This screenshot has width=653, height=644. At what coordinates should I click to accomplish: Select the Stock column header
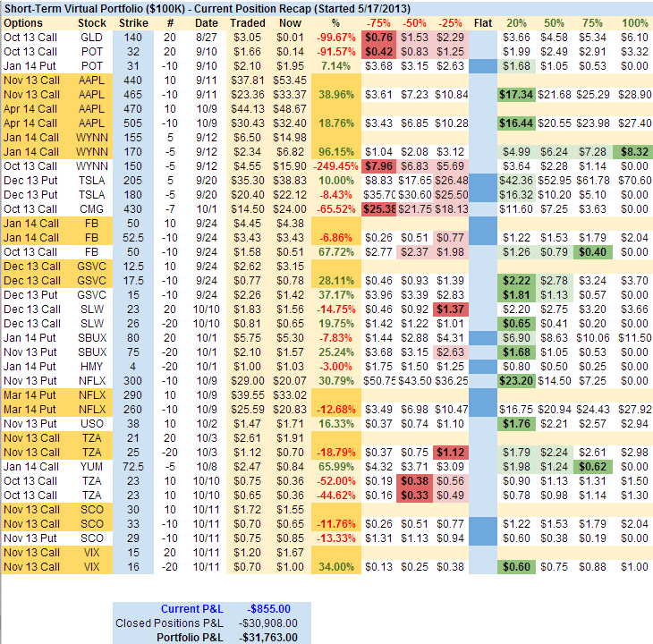pyautogui.click(x=92, y=22)
